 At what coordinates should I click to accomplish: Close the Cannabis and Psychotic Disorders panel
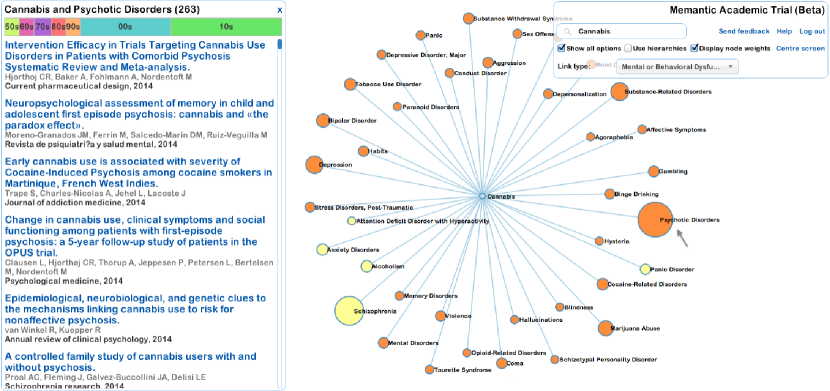279,10
